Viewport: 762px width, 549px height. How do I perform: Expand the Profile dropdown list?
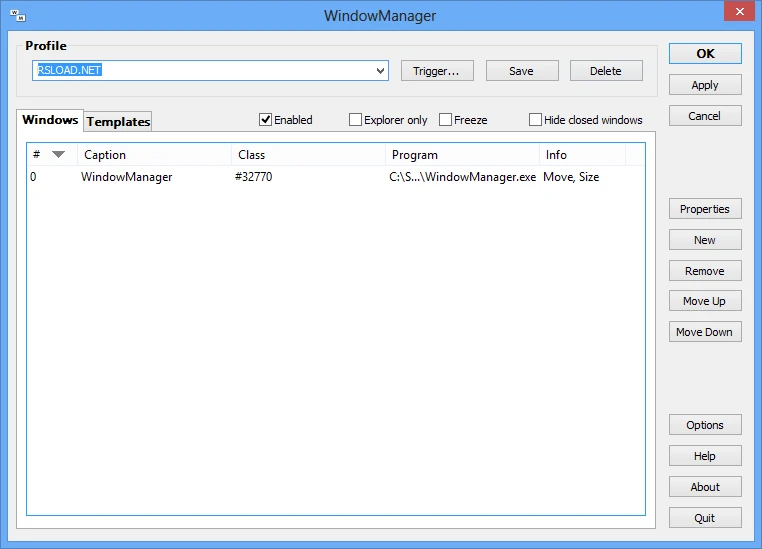click(380, 71)
